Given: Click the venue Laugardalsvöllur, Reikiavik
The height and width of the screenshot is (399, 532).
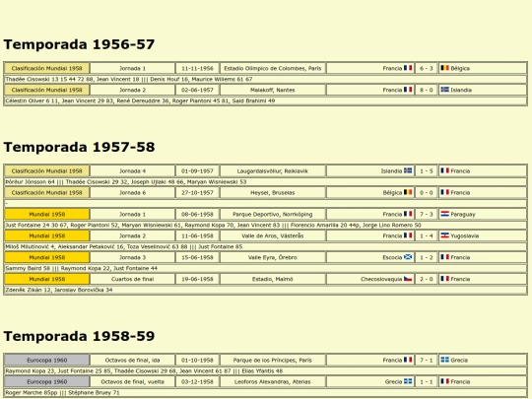Looking at the screenshot, I should tap(273, 171).
